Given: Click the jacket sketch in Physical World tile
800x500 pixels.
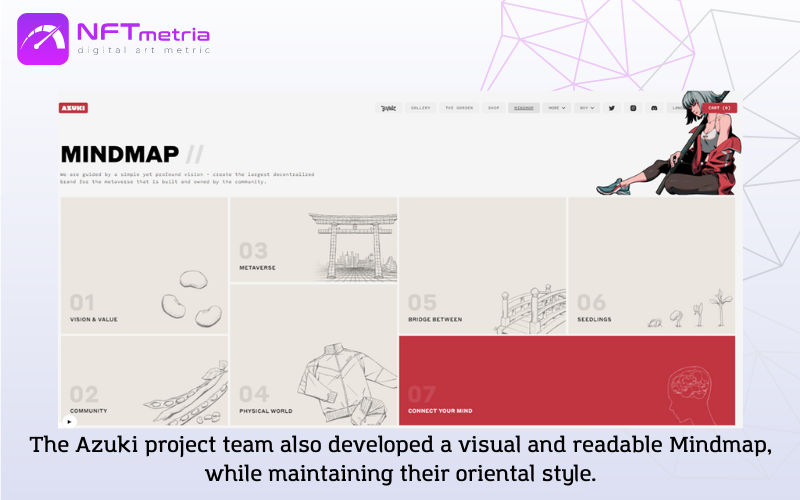Looking at the screenshot, I should 347,384.
